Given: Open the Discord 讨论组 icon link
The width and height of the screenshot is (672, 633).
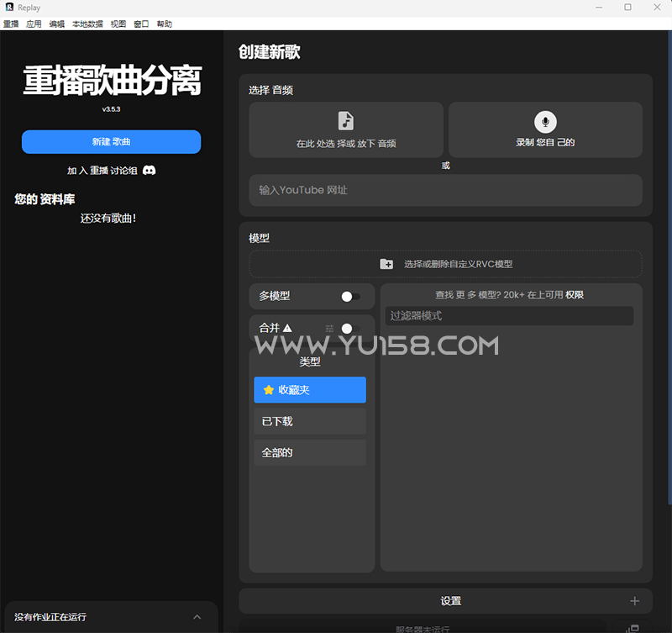Looking at the screenshot, I should [149, 171].
